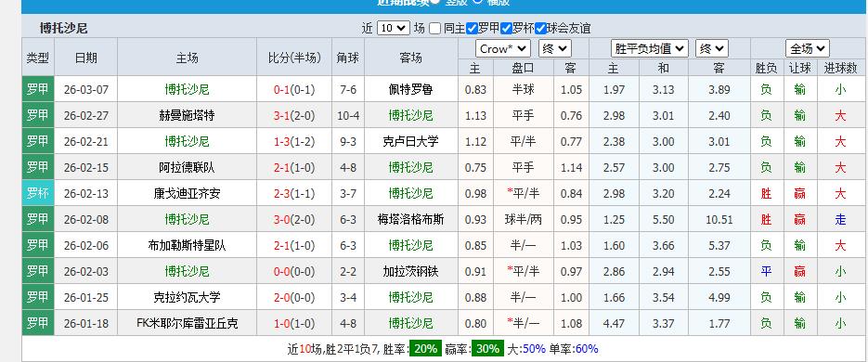Click the 30% 赢率 badge
This screenshot has width=868, height=362.
click(x=488, y=349)
